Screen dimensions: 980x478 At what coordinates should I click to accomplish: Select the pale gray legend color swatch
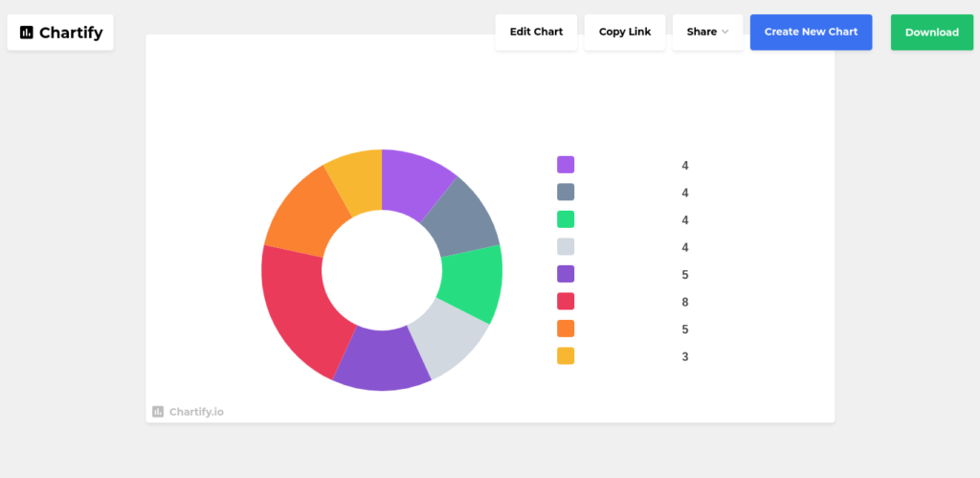[566, 246]
